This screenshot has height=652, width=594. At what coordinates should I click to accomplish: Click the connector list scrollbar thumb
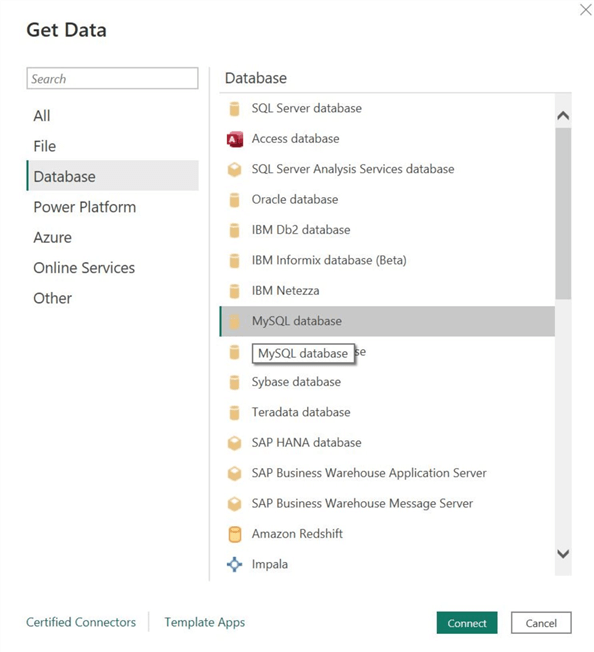[563, 213]
